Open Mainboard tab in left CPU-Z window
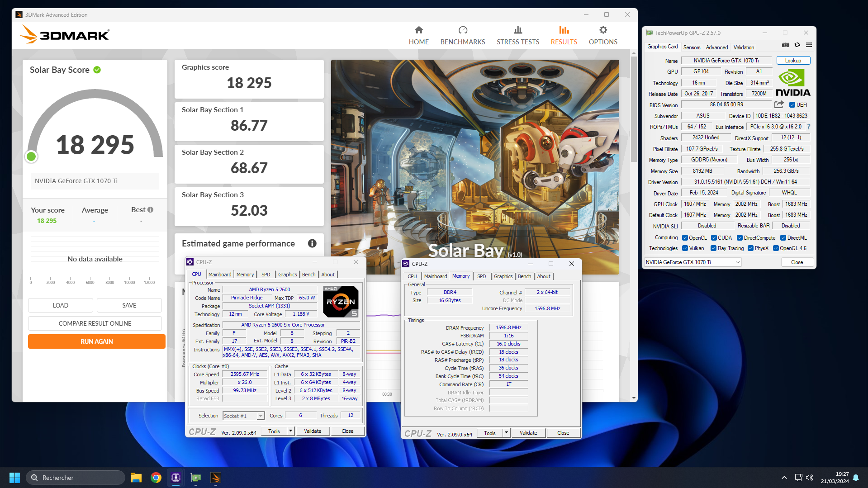Screen dimensions: 868x488 [x=220, y=275]
